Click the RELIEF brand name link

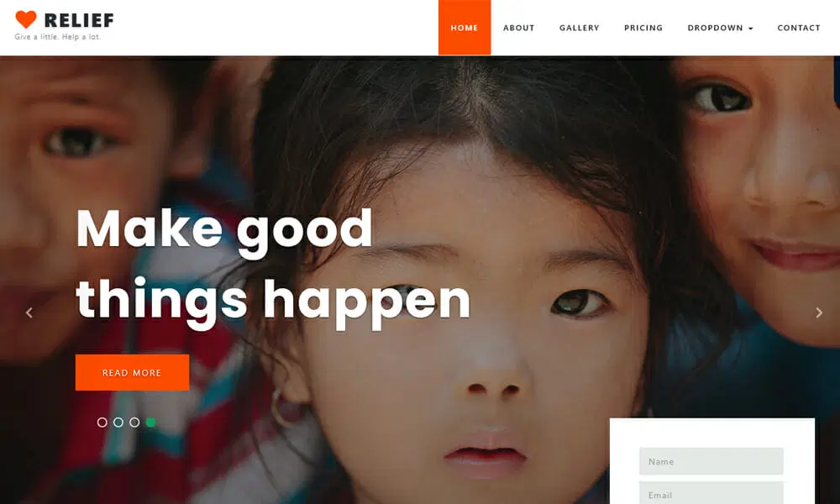tap(79, 20)
